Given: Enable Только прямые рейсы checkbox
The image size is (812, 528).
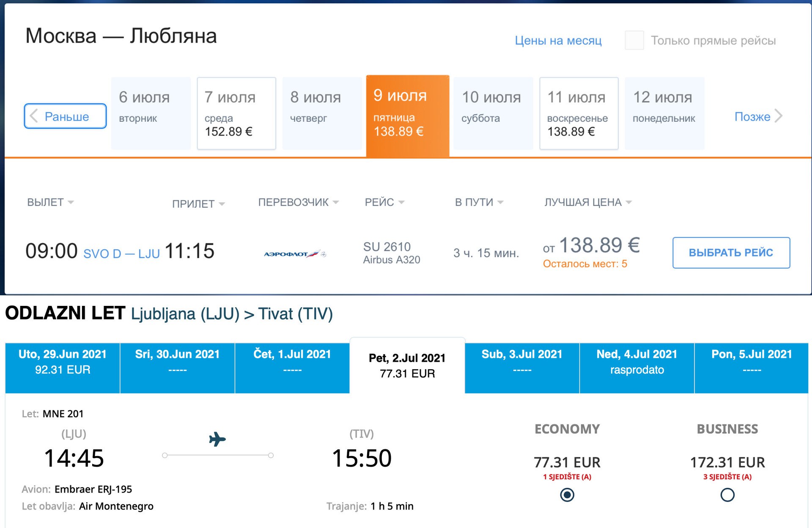Looking at the screenshot, I should coord(634,41).
